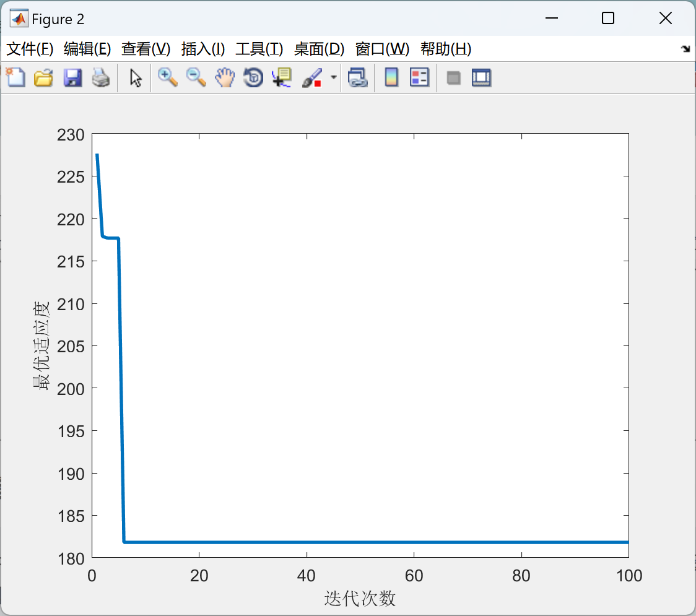Activate the Zoom In magnifier tool
The height and width of the screenshot is (616, 696).
[168, 77]
